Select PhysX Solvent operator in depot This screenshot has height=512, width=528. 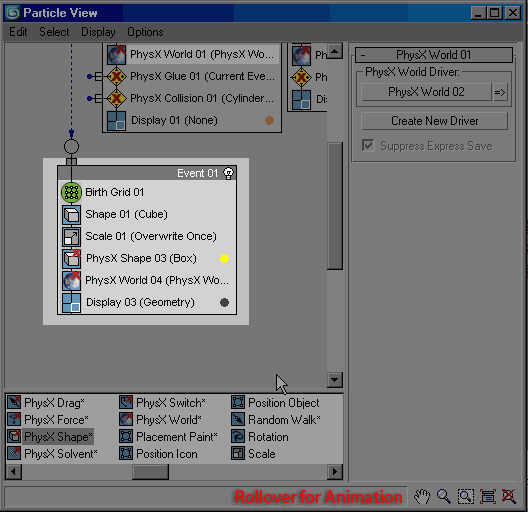pyautogui.click(x=53, y=454)
